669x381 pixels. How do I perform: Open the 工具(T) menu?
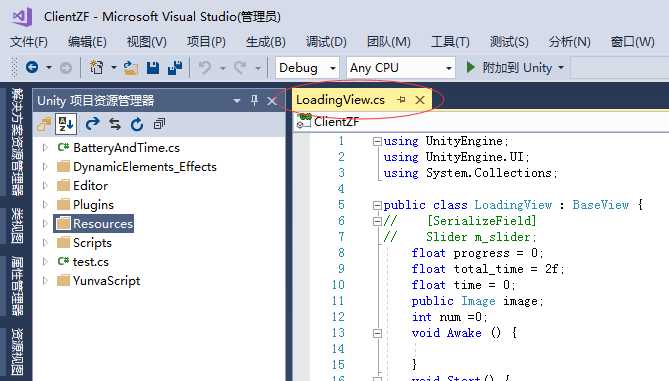click(x=450, y=42)
